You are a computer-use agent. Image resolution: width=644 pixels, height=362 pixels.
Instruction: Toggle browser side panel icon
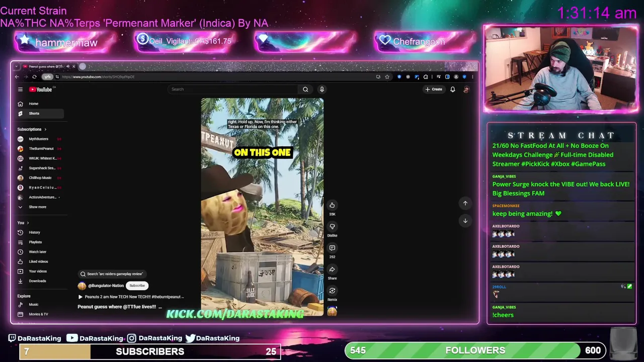(x=447, y=77)
